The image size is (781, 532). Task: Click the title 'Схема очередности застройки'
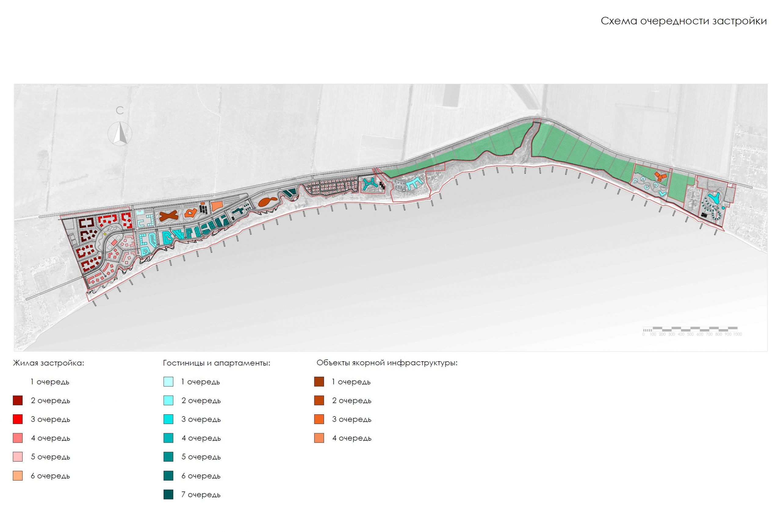coord(684,21)
